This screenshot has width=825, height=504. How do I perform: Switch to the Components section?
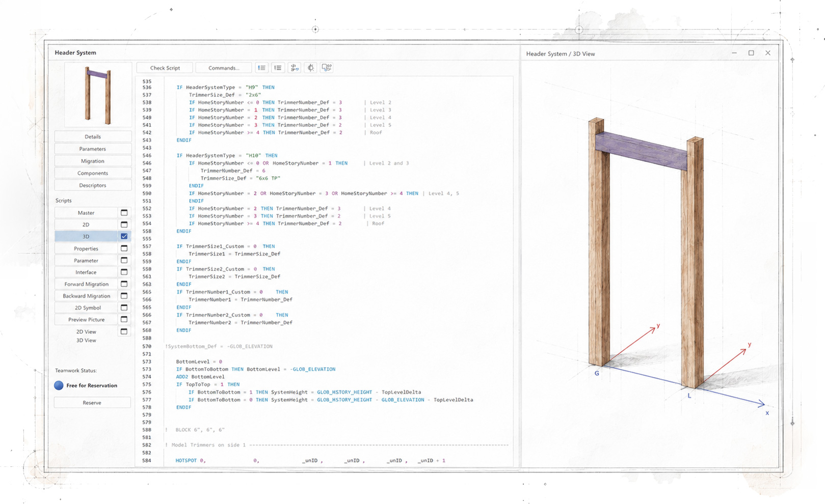tap(93, 173)
